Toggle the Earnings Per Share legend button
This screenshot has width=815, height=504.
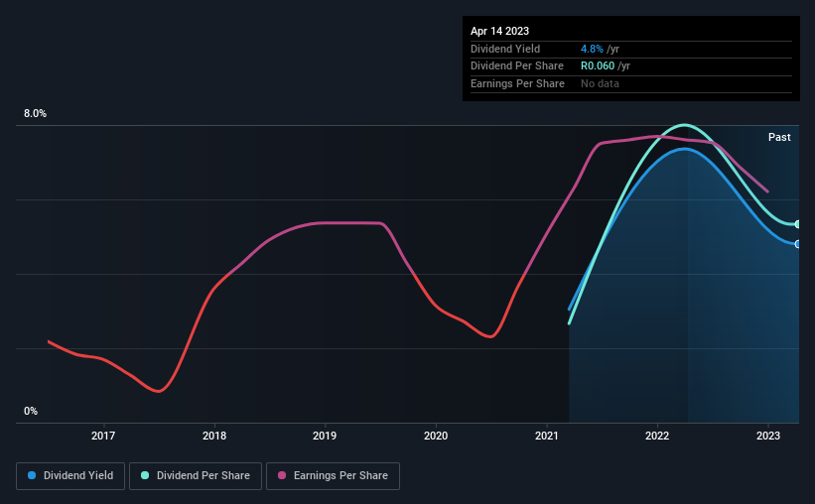click(x=333, y=476)
